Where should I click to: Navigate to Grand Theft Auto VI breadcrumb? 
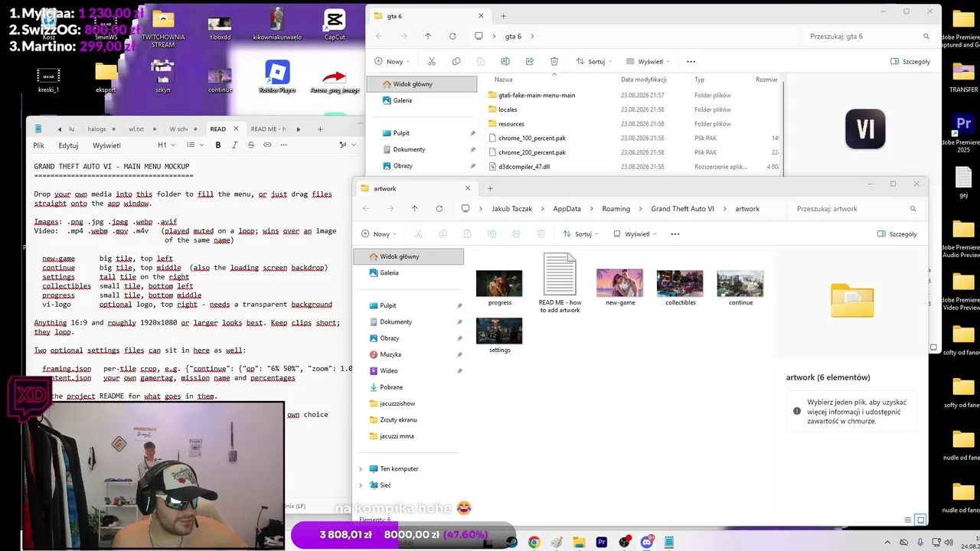pos(682,209)
